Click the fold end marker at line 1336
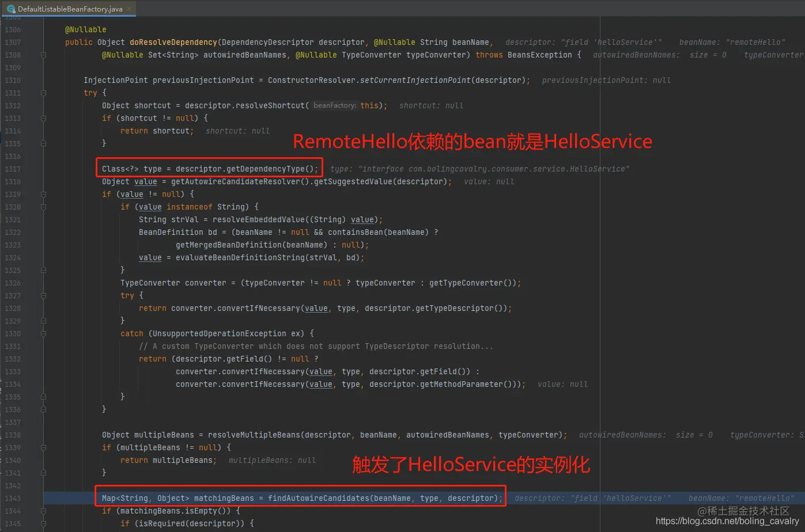 (x=43, y=410)
